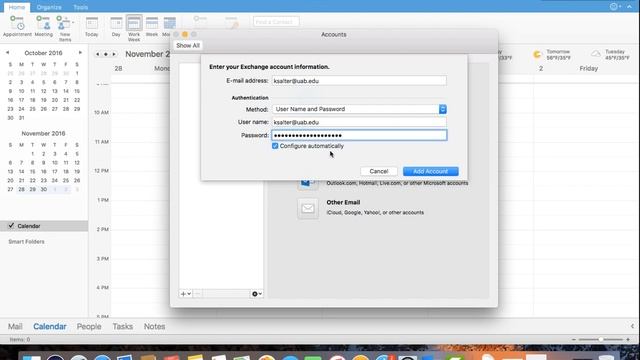Open the gear actions menu in Accounts
The width and height of the screenshot is (640, 360).
257,293
